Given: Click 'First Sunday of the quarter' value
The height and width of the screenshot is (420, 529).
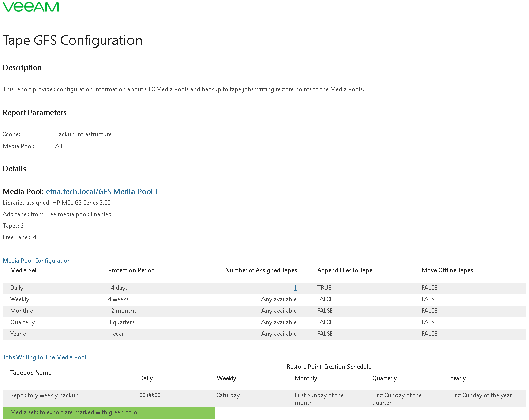Looking at the screenshot, I should click(396, 399).
